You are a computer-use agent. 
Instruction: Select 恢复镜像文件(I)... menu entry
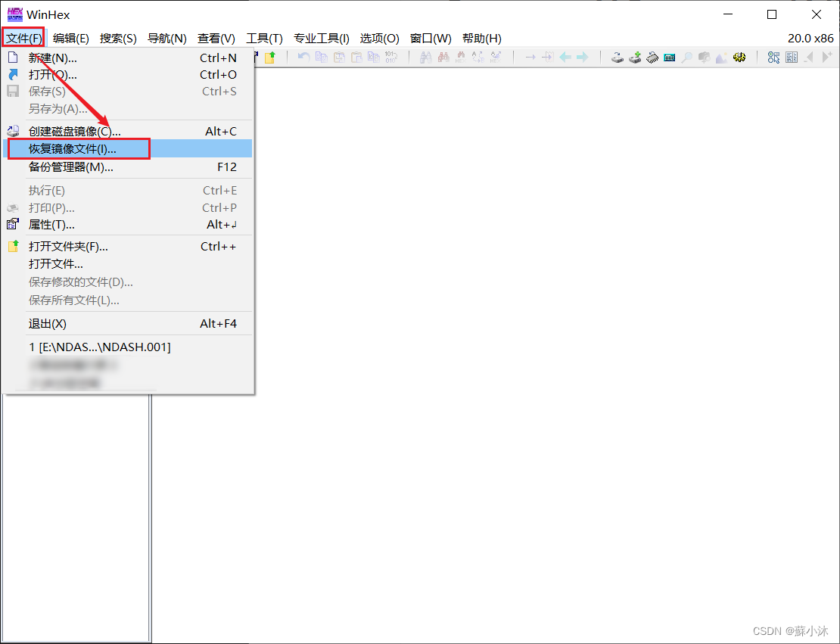(x=127, y=149)
